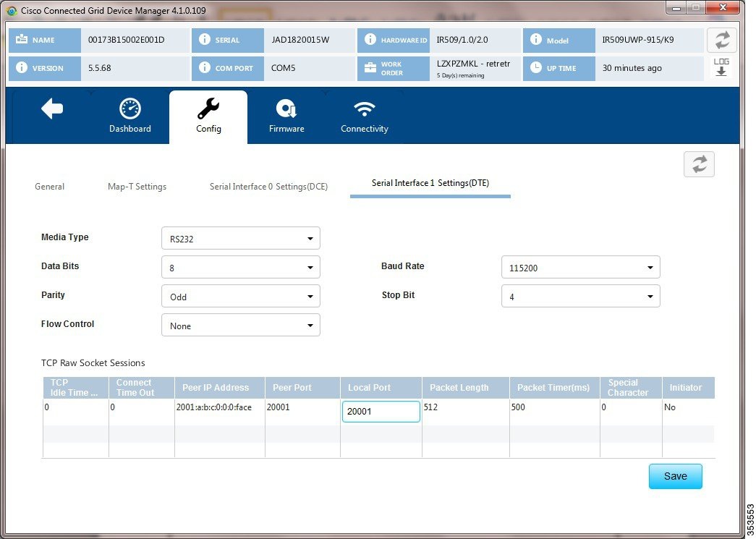
Task: Click the Packet Timer cell 500
Action: 518,407
